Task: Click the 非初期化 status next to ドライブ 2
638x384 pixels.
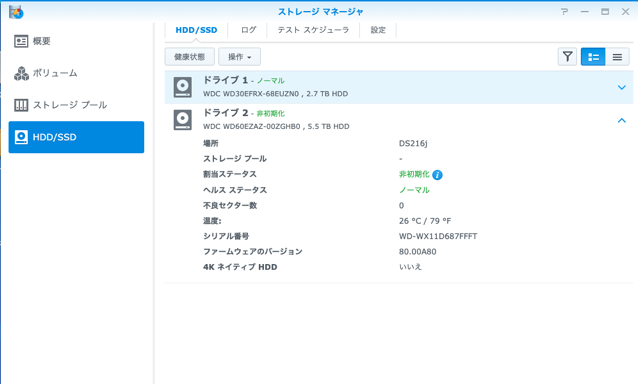Action: pos(271,113)
